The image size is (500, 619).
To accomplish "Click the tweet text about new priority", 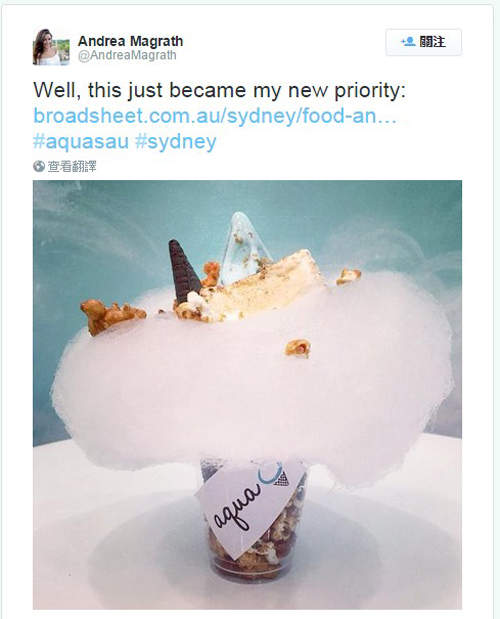I will (x=219, y=90).
